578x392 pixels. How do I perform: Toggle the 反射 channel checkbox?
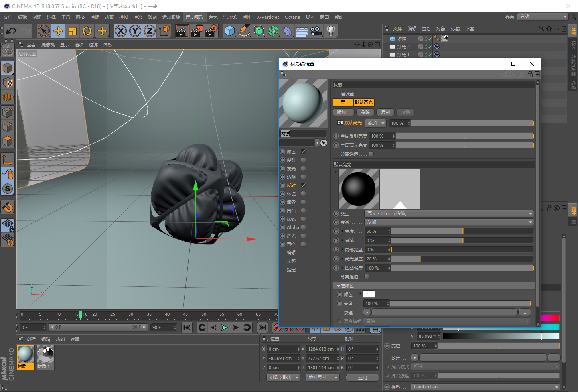click(x=303, y=185)
